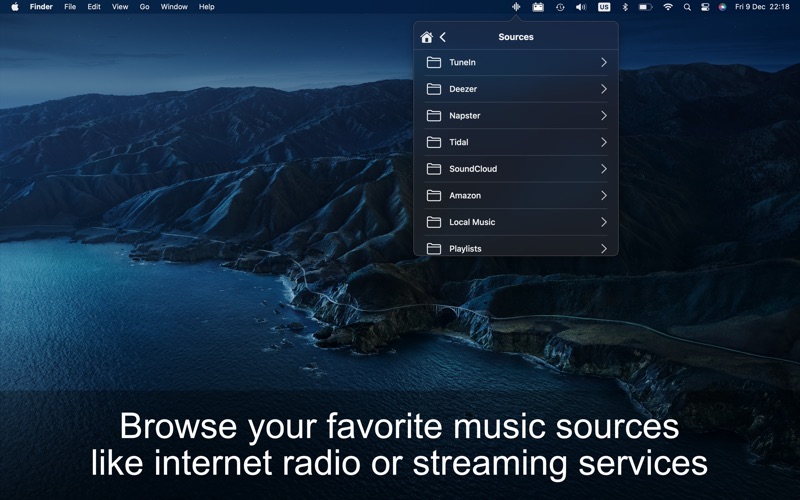Click the SoundCloud folder icon
This screenshot has width=800, height=500.
point(434,168)
